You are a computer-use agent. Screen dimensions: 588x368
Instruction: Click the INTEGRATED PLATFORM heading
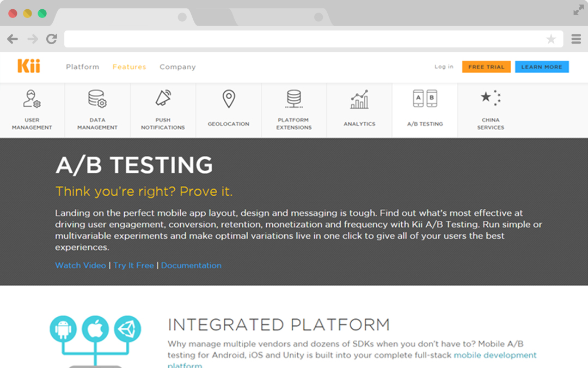(x=279, y=325)
